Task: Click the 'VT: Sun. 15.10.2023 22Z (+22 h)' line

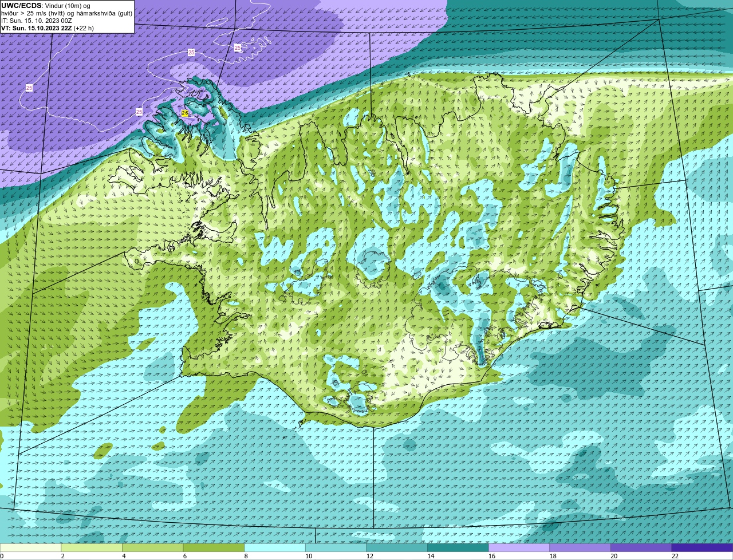Action: (48, 28)
